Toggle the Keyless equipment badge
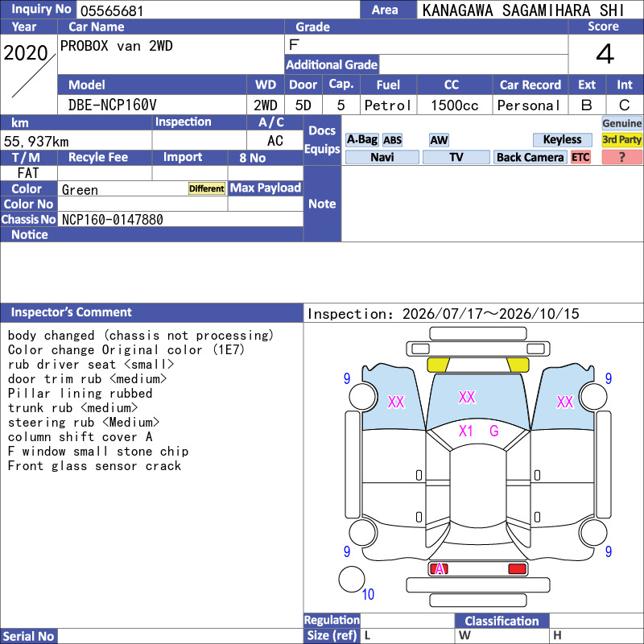Image resolution: width=644 pixels, height=644 pixels. point(562,139)
